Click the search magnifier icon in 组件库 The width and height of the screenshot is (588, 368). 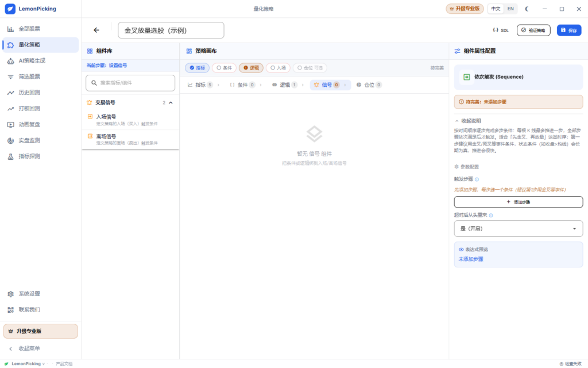tap(94, 83)
